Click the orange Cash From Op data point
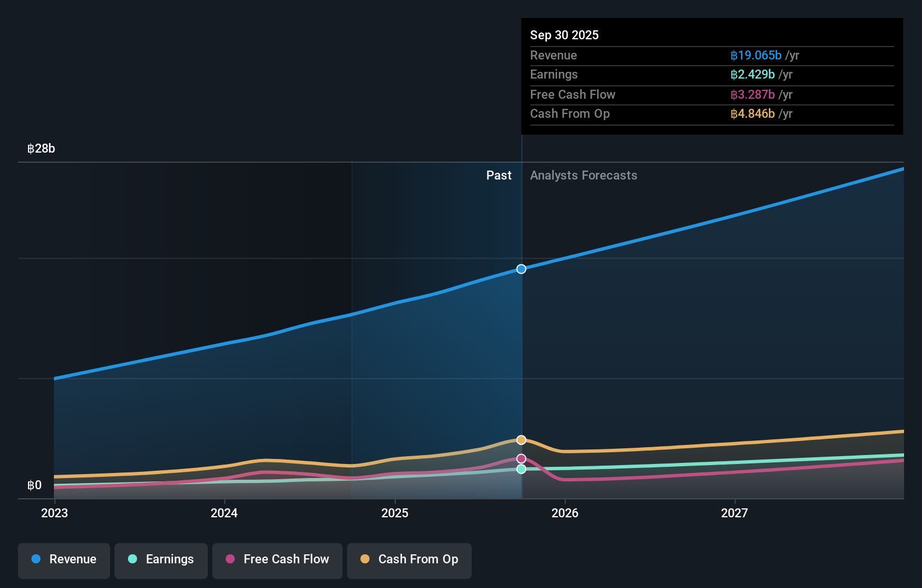The height and width of the screenshot is (588, 922). pos(521,440)
